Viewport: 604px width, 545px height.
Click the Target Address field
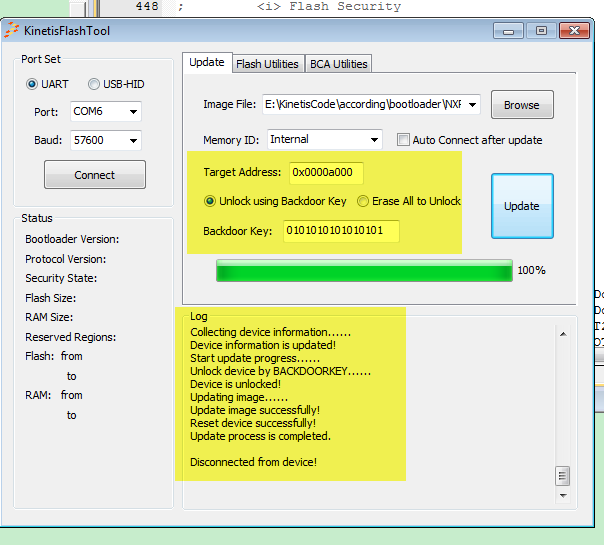(x=326, y=172)
